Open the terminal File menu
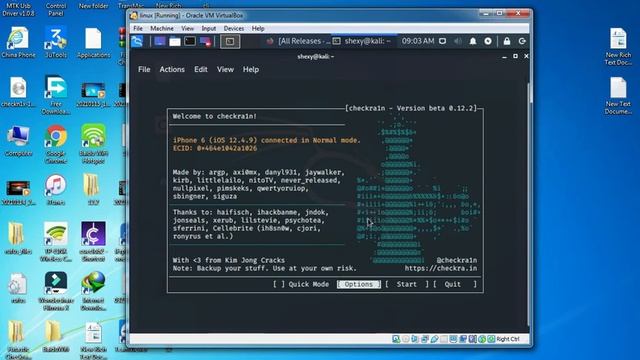The height and width of the screenshot is (360, 640). pyautogui.click(x=144, y=69)
